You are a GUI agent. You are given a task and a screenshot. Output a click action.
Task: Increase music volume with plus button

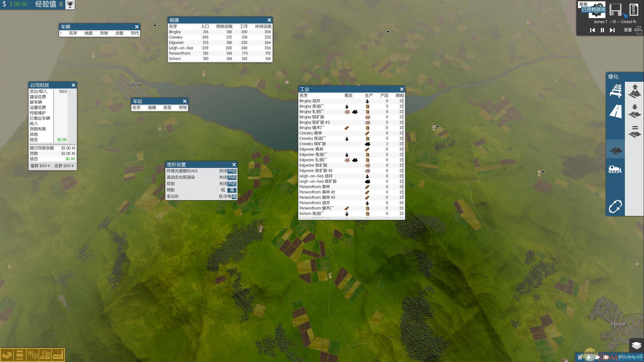pos(640,28)
